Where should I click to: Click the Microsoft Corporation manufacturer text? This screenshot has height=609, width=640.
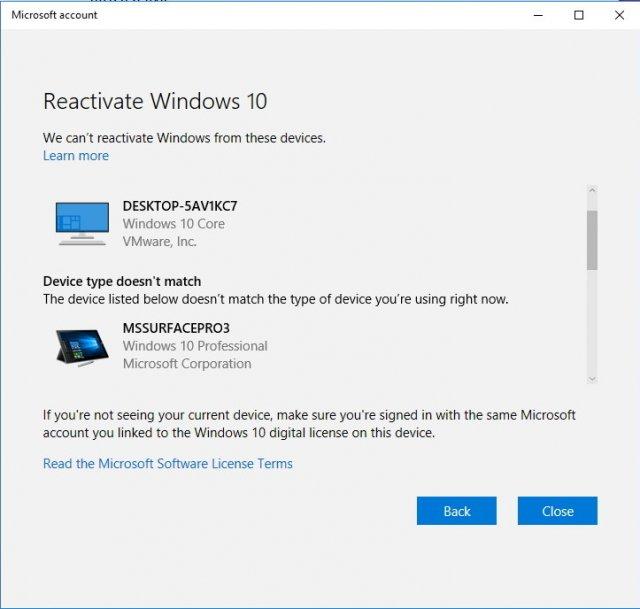pyautogui.click(x=187, y=363)
